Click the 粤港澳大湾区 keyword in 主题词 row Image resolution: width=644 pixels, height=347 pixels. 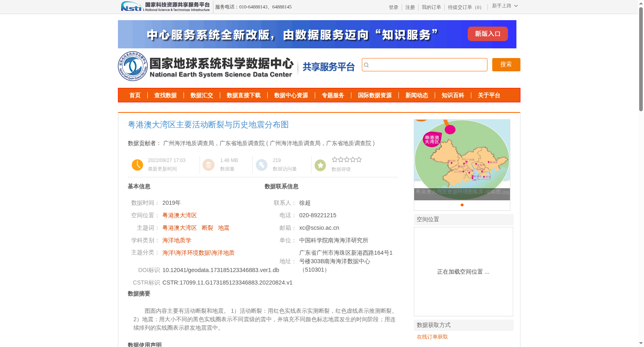(180, 228)
